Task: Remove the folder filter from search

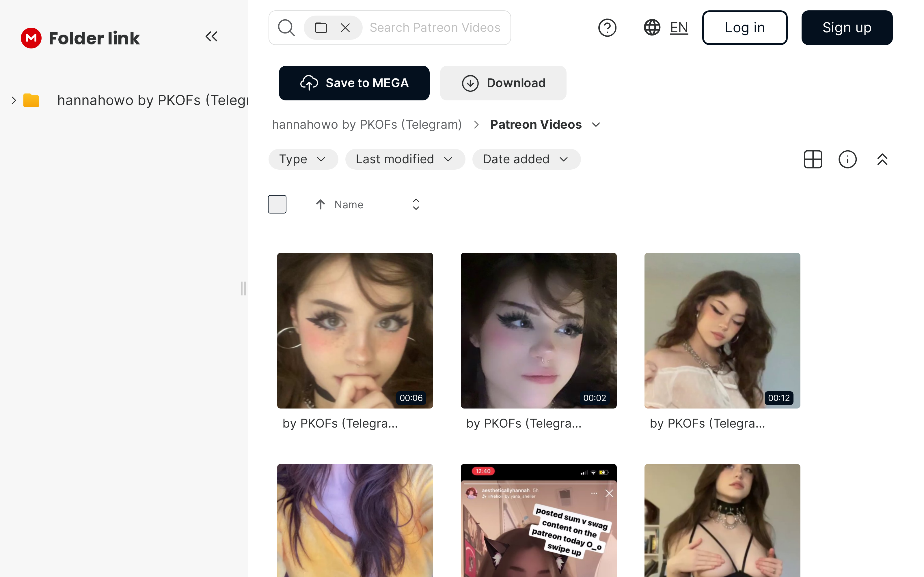Action: [x=345, y=27]
